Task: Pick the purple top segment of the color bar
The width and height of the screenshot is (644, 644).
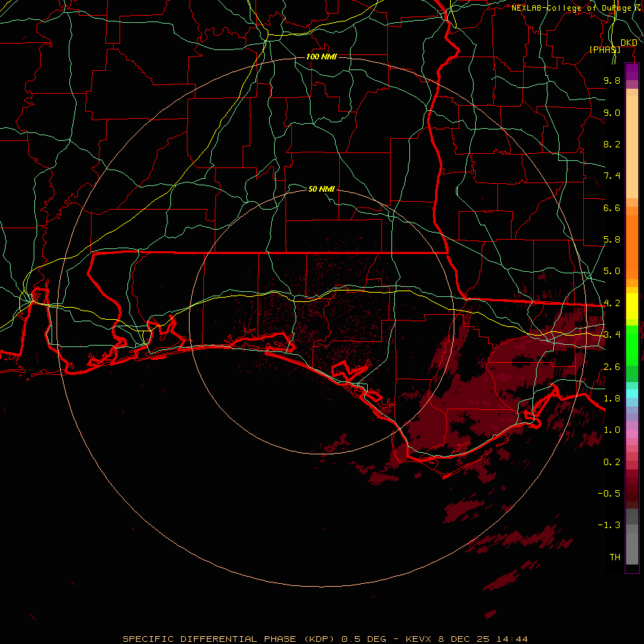Action: coord(632,72)
